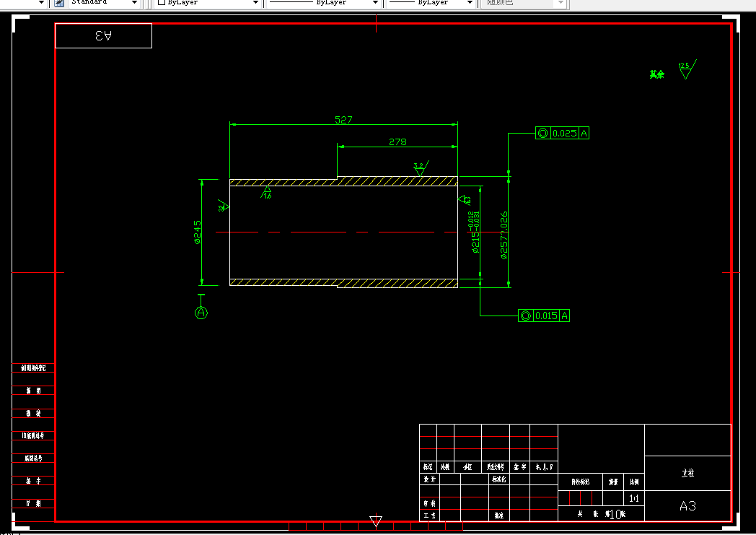Select the A3 text in the title block
Viewport: 756px width, 535px height.
click(687, 505)
